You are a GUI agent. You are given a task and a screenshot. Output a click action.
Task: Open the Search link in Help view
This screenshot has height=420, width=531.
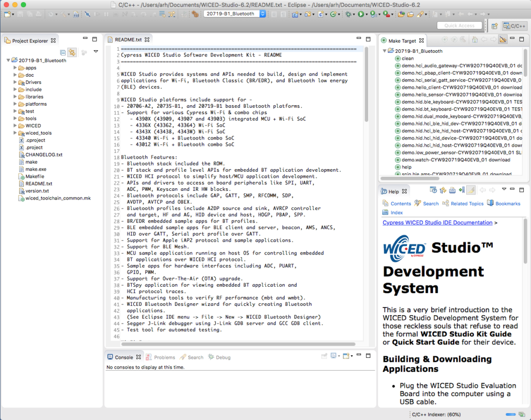click(x=431, y=204)
